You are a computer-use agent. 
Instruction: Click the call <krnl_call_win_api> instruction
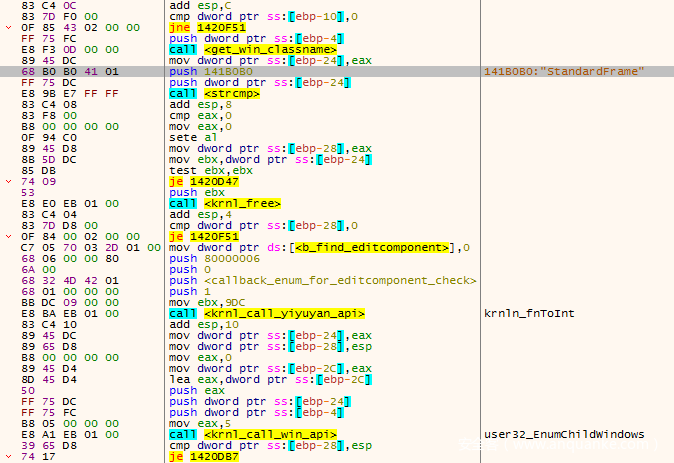pyautogui.click(x=252, y=434)
